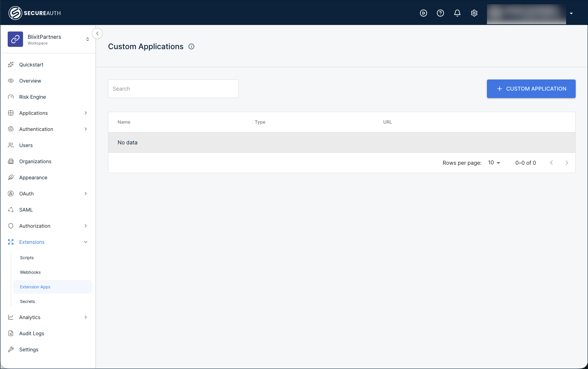Click the Authentication fingerprint icon
The width and height of the screenshot is (588, 369).
coord(11,129)
